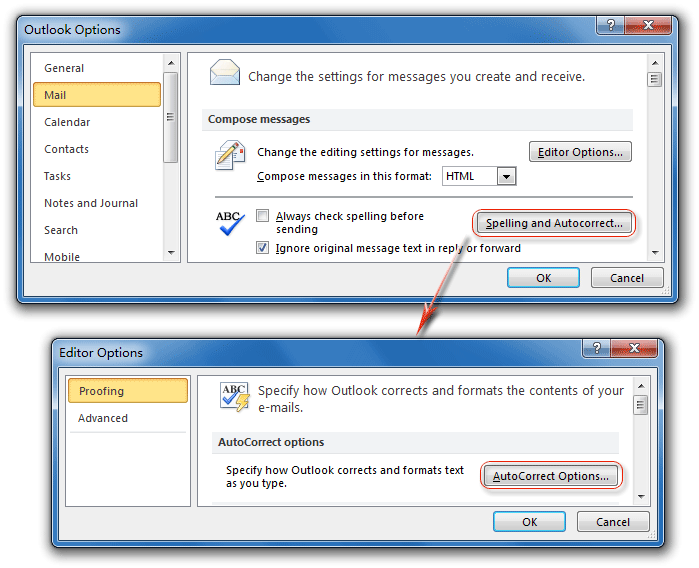Screen dimensions: 699x568
Task: Open the HTML message format dropdown
Action: click(506, 177)
